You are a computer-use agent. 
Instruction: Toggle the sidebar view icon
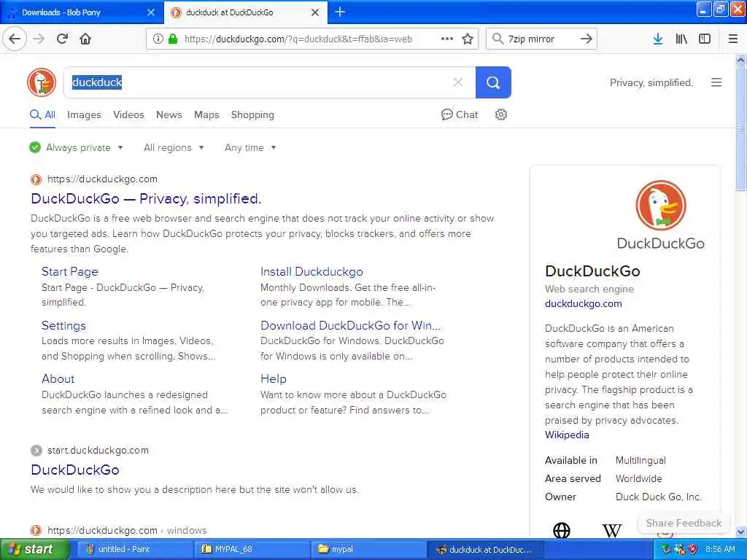tap(705, 39)
